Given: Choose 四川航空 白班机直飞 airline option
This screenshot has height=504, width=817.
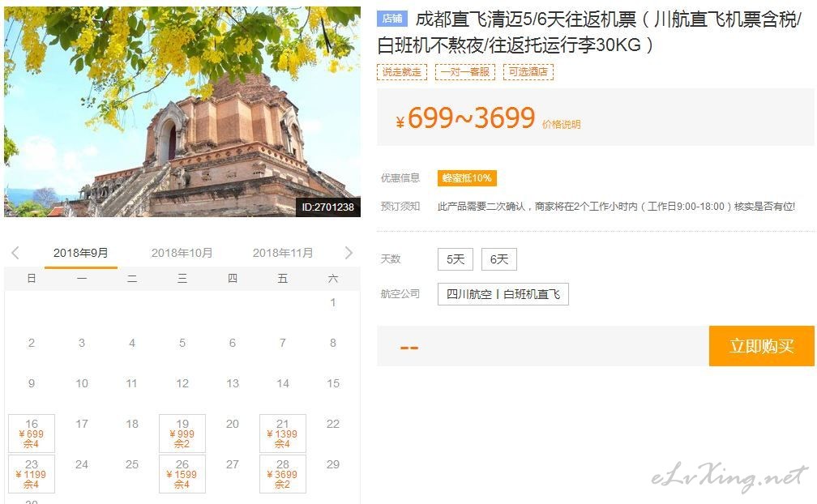Looking at the screenshot, I should point(503,294).
